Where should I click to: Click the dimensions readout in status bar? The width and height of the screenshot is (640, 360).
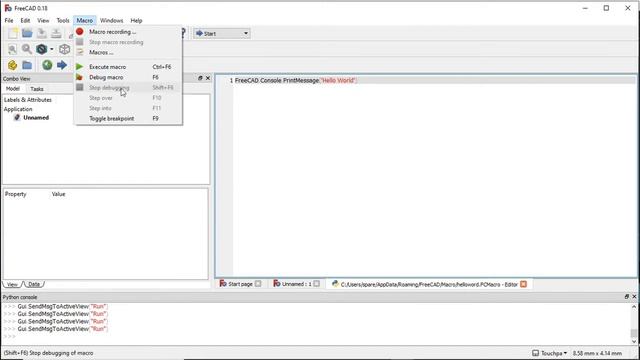(x=597, y=353)
